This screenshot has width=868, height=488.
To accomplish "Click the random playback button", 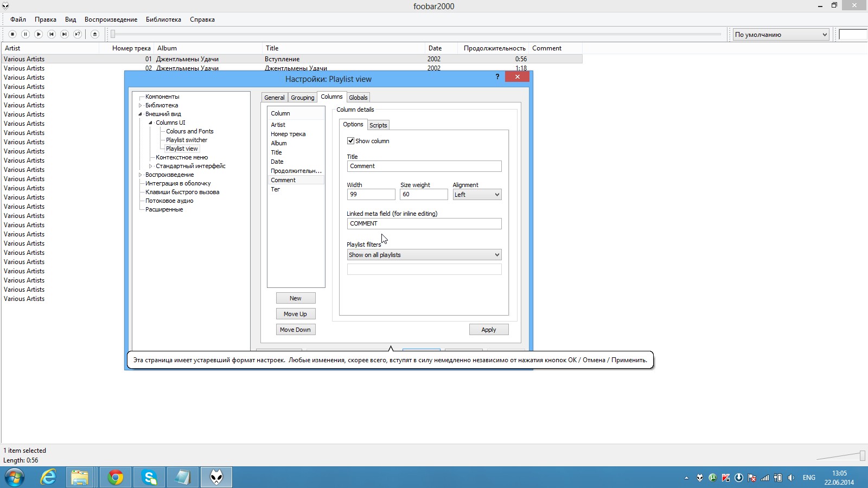I will pyautogui.click(x=78, y=34).
